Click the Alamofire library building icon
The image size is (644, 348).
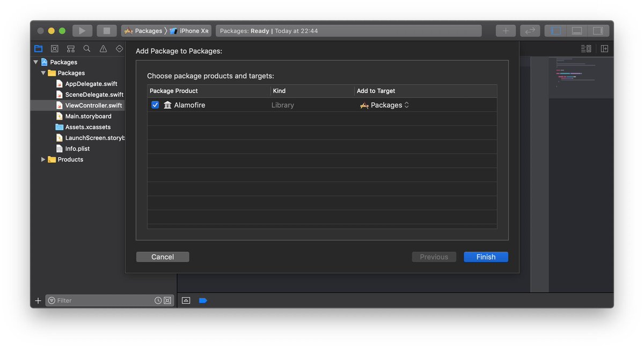tap(167, 105)
